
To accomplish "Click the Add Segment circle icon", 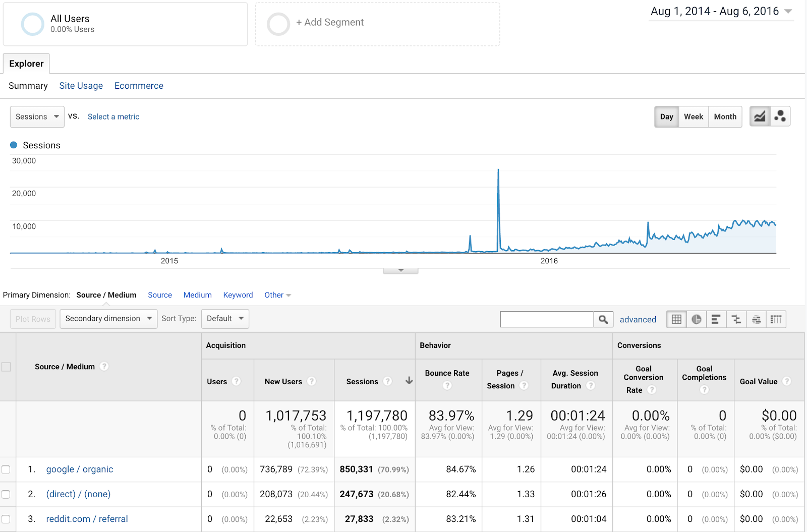I will coord(278,24).
